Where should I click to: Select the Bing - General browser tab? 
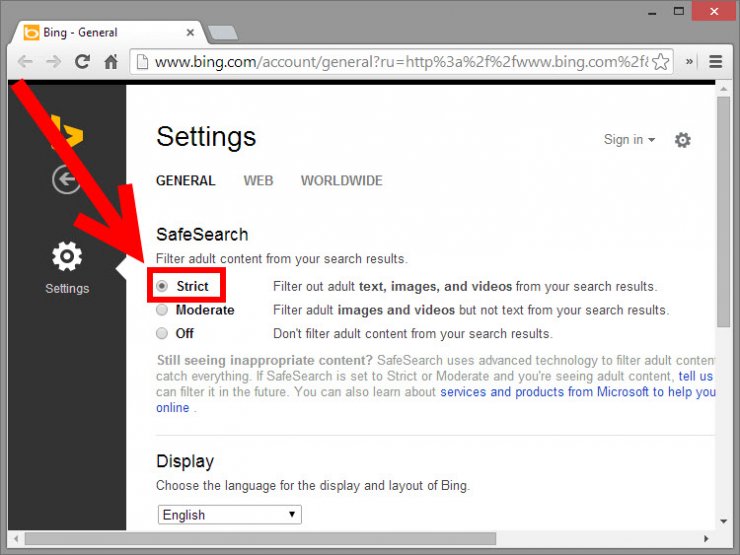[109, 33]
